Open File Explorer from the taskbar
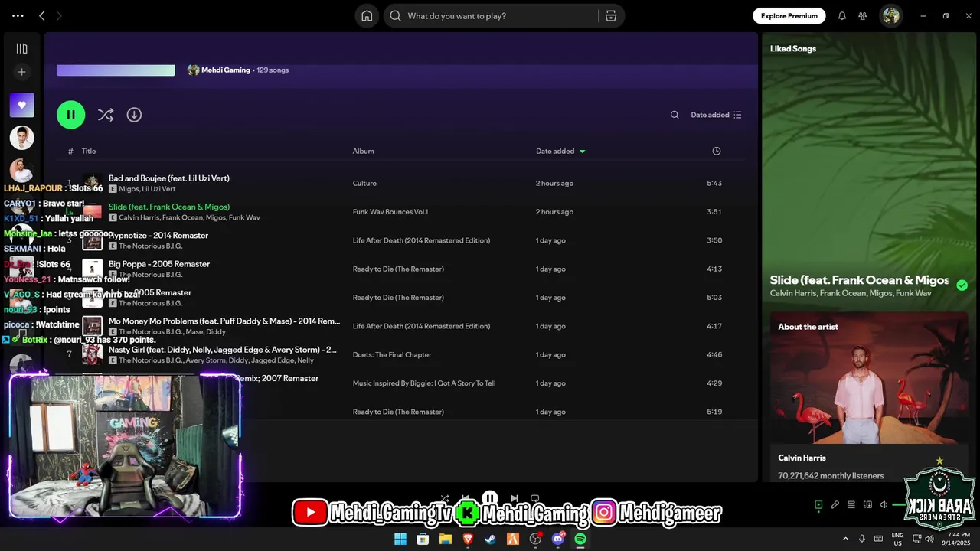Screen dimensions: 980x551 [x=446, y=539]
